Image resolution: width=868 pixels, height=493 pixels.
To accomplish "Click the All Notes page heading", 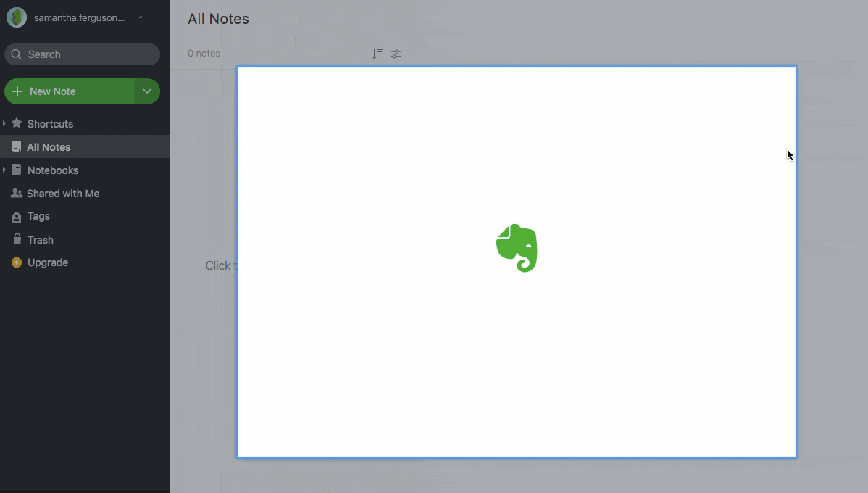I will click(x=218, y=20).
